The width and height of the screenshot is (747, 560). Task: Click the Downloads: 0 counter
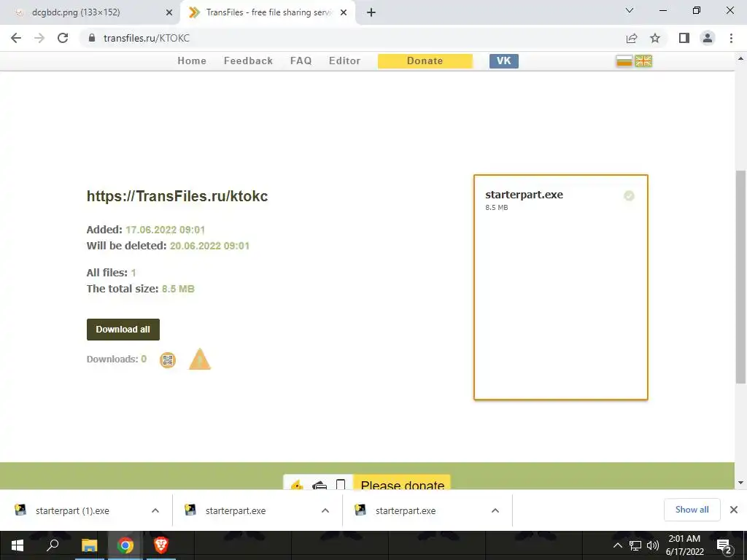click(x=116, y=359)
